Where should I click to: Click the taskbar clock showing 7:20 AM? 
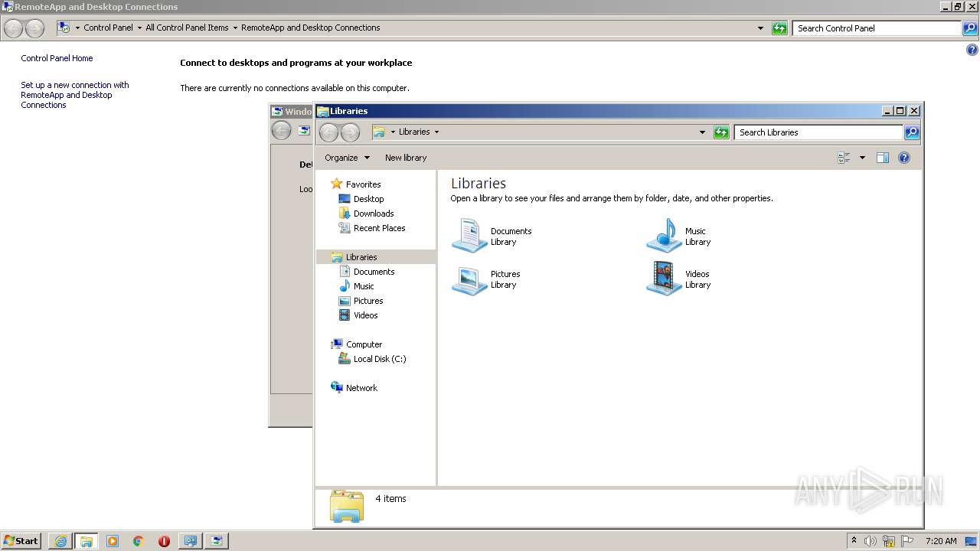(x=941, y=541)
